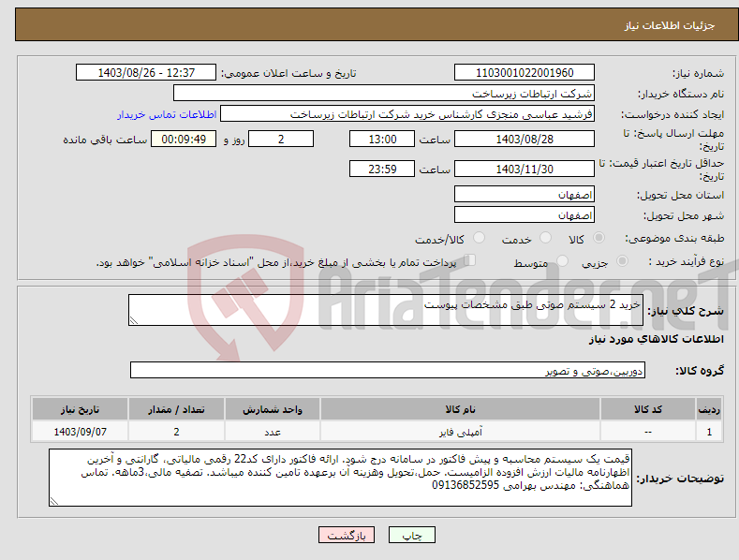Click the quantity cell 2 in table
The height and width of the screenshot is (560, 739).
[x=176, y=432]
